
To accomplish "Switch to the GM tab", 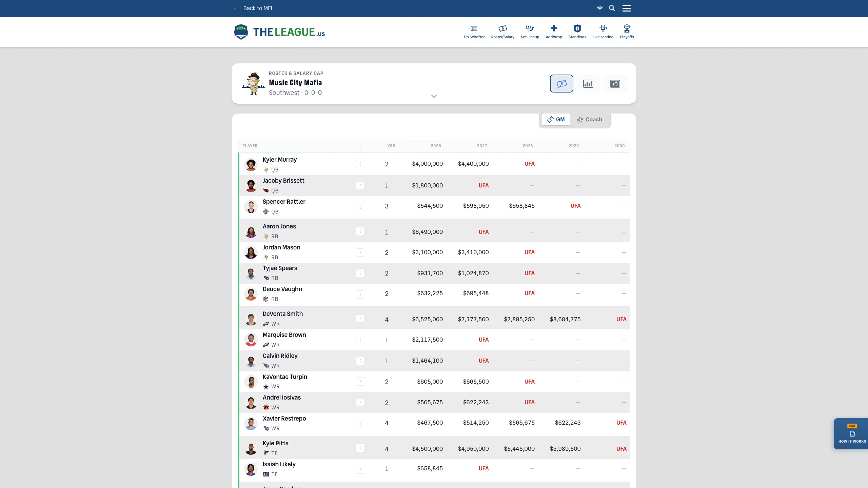I will [x=556, y=120].
